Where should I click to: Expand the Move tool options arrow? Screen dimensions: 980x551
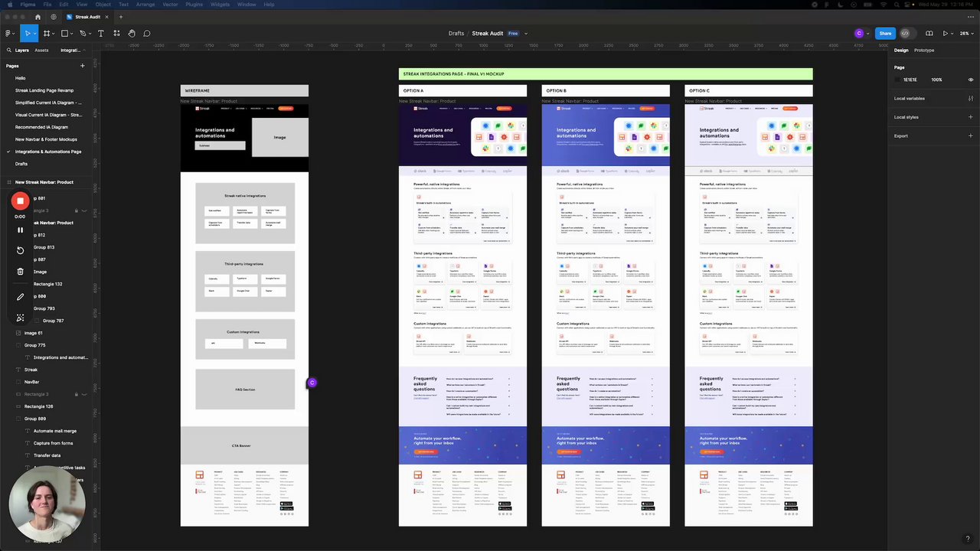(x=35, y=34)
